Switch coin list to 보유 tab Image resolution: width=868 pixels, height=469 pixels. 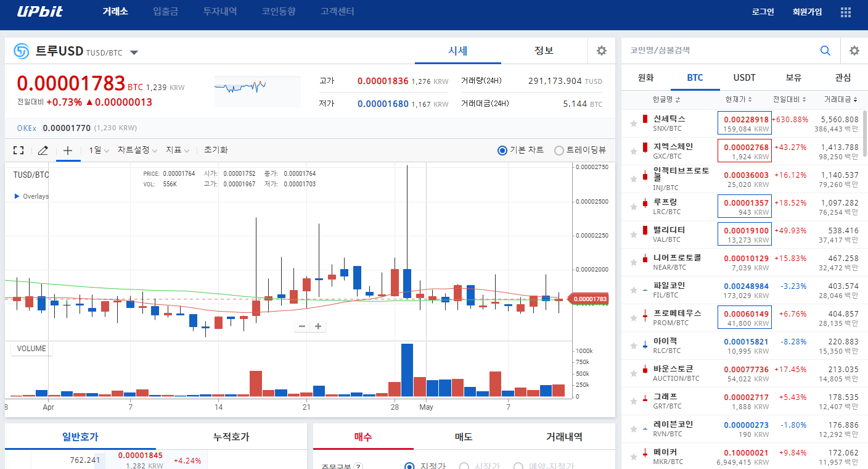click(793, 78)
